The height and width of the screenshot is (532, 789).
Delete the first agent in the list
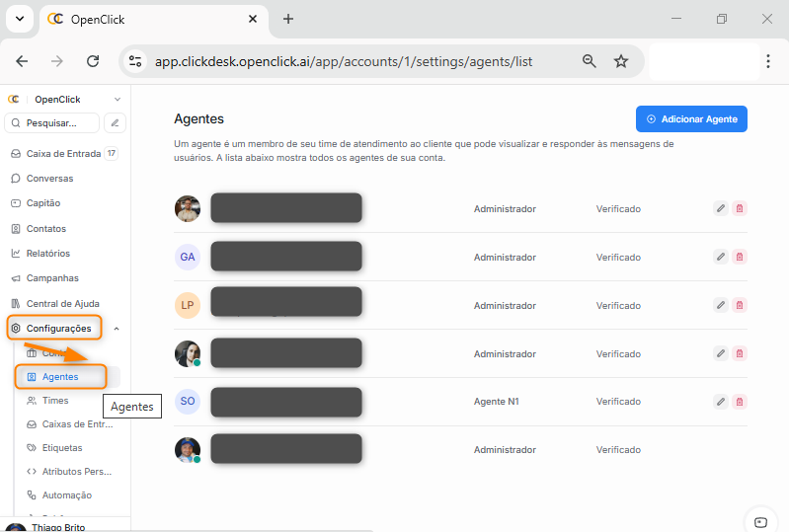point(740,208)
